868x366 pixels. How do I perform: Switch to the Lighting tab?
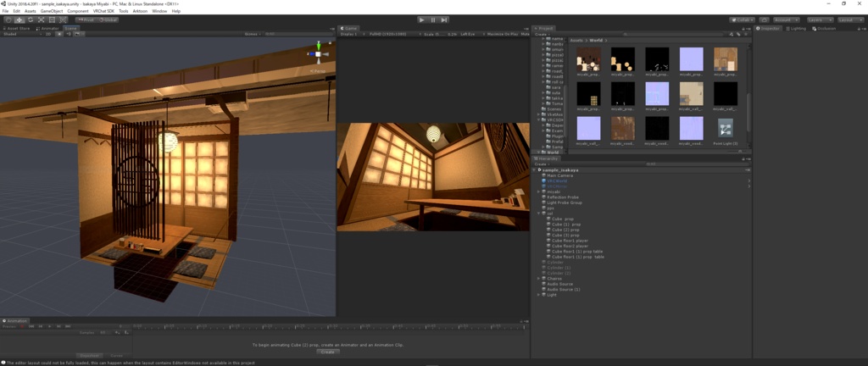coord(797,28)
